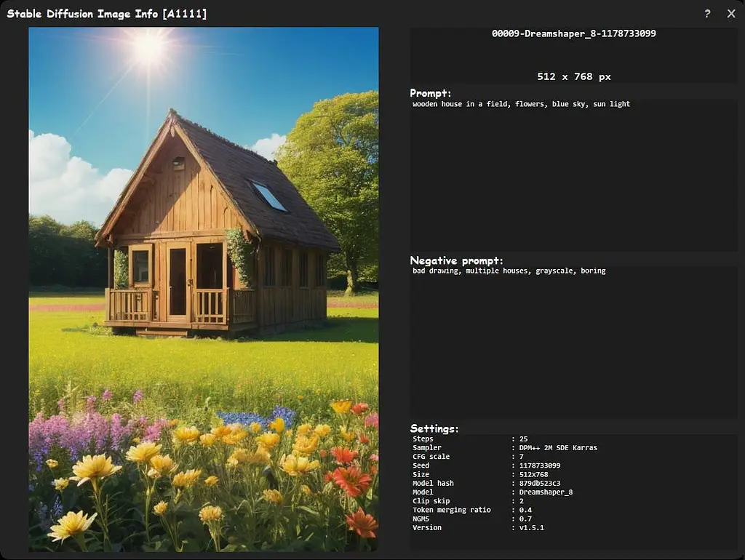Select the Steps value 25

click(523, 439)
